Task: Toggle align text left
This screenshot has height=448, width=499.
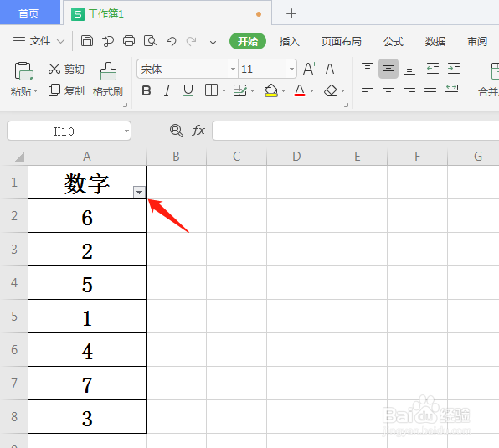Action: [x=368, y=90]
